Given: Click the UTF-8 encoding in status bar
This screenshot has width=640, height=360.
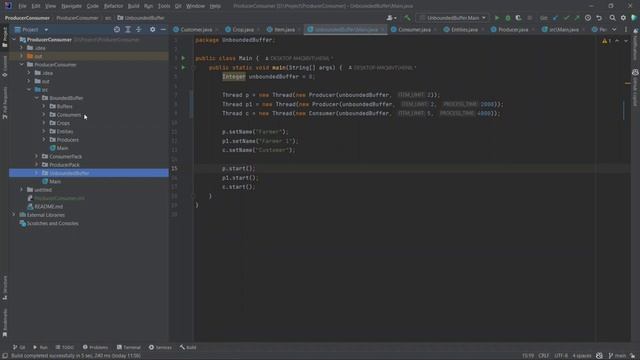Looking at the screenshot, I should click(x=561, y=356).
